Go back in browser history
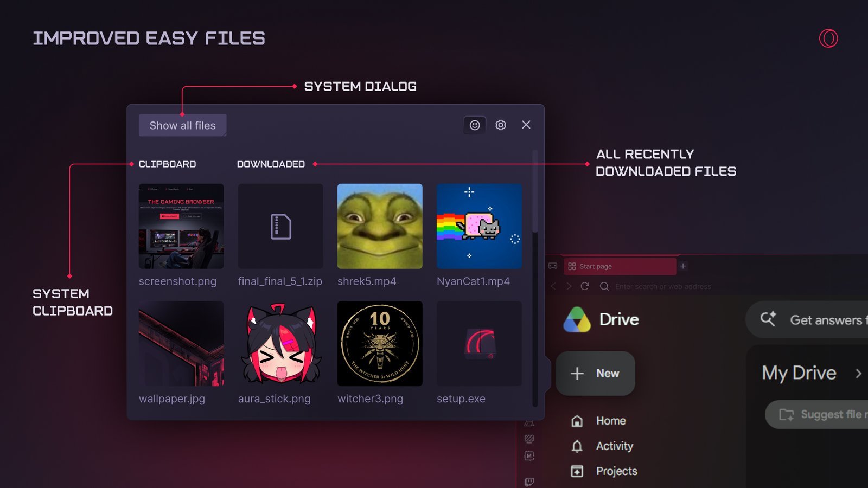868x488 pixels. [x=553, y=286]
